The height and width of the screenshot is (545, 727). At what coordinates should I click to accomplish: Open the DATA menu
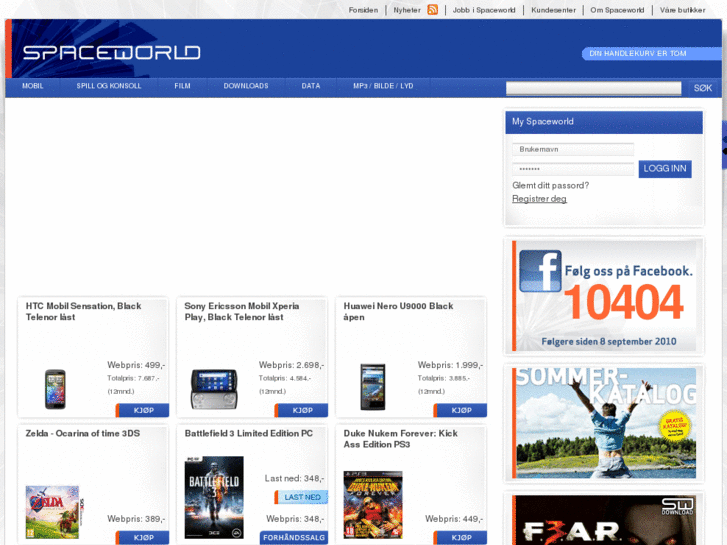tap(311, 86)
